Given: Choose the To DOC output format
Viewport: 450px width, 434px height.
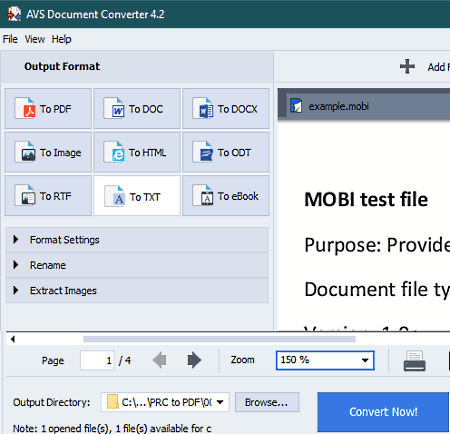Looking at the screenshot, I should click(137, 109).
